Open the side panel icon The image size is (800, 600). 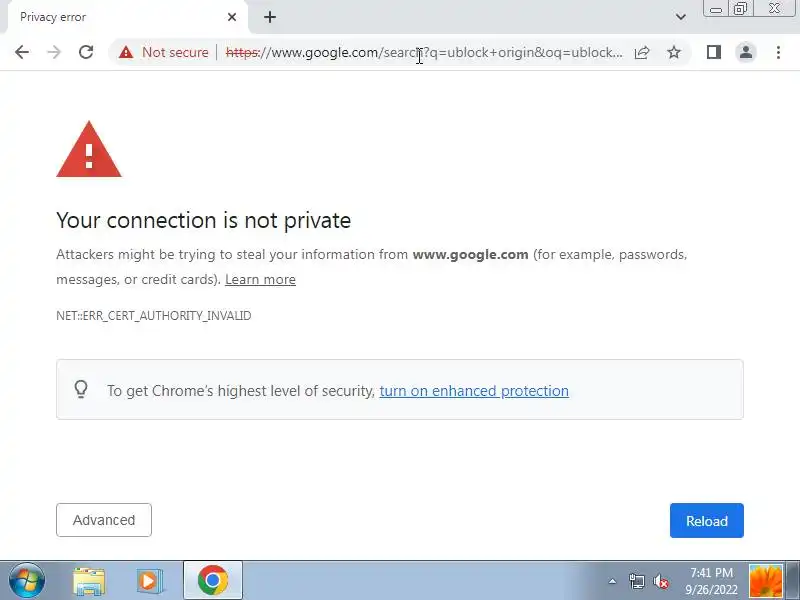(714, 52)
